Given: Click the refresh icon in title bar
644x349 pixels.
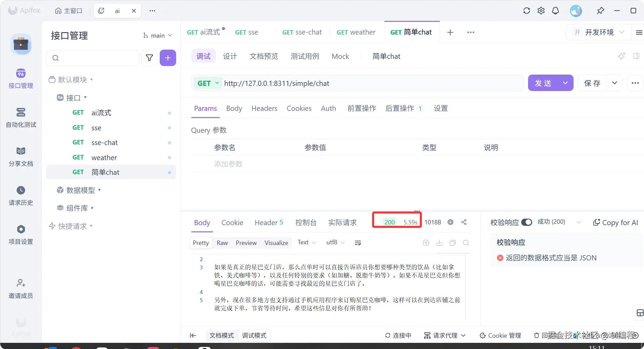Looking at the screenshot, I should point(527,11).
